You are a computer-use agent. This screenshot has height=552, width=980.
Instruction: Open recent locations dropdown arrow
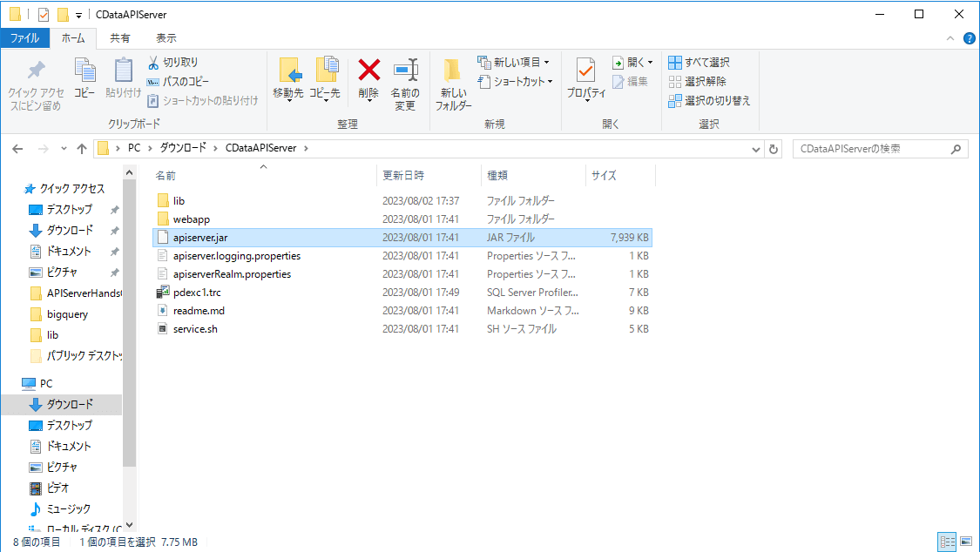[x=64, y=149]
